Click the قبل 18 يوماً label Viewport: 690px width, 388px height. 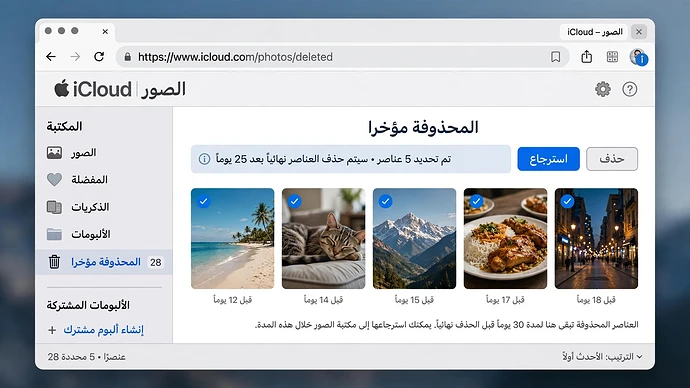[596, 300]
